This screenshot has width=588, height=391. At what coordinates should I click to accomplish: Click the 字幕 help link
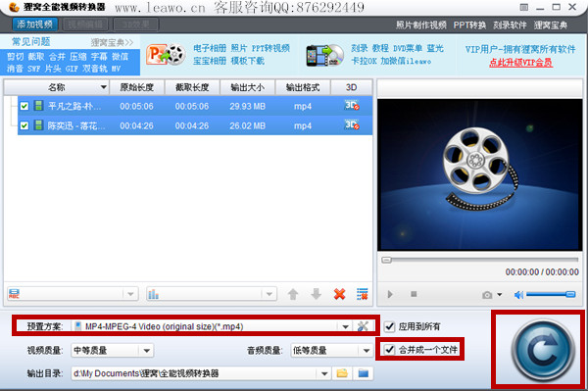pos(99,57)
